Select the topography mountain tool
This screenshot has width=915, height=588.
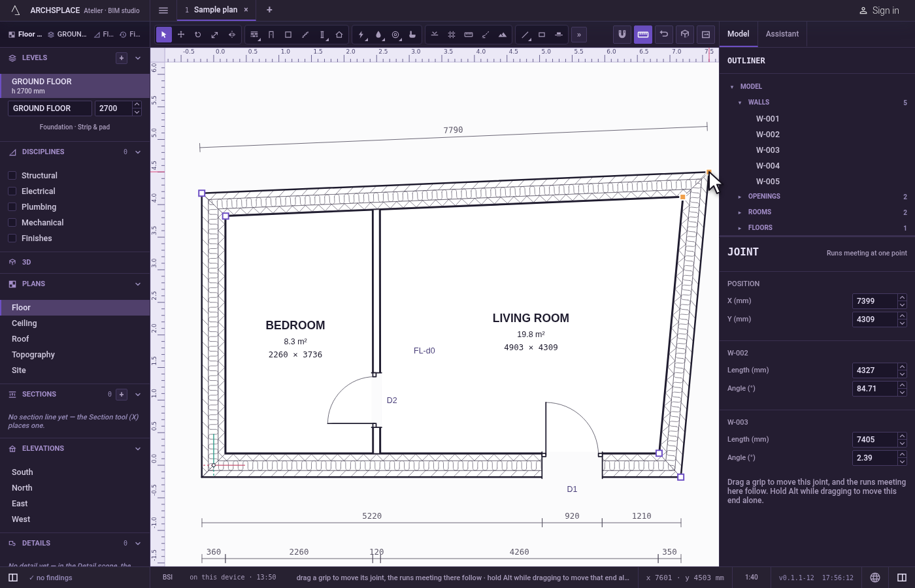(x=503, y=35)
